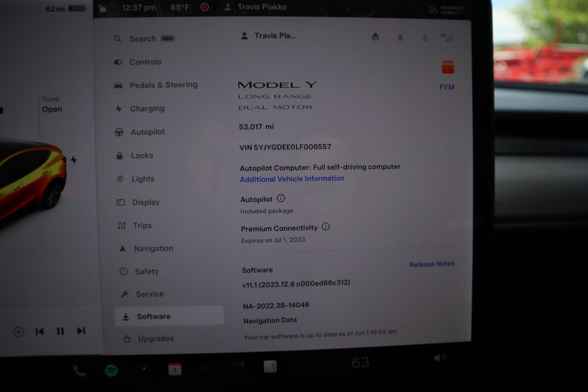Tap the volume speaker icon
Screen dimensions: 588x392
tap(440, 358)
